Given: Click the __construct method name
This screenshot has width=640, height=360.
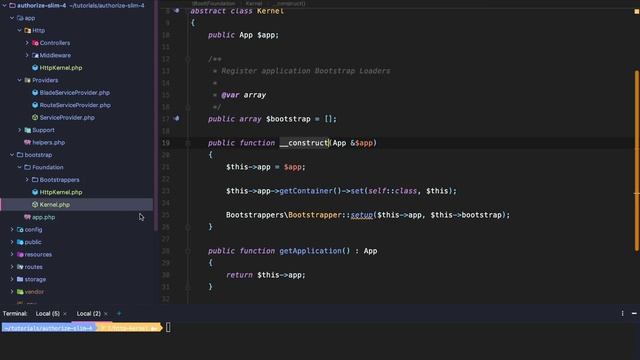Looking at the screenshot, I should pyautogui.click(x=304, y=143).
